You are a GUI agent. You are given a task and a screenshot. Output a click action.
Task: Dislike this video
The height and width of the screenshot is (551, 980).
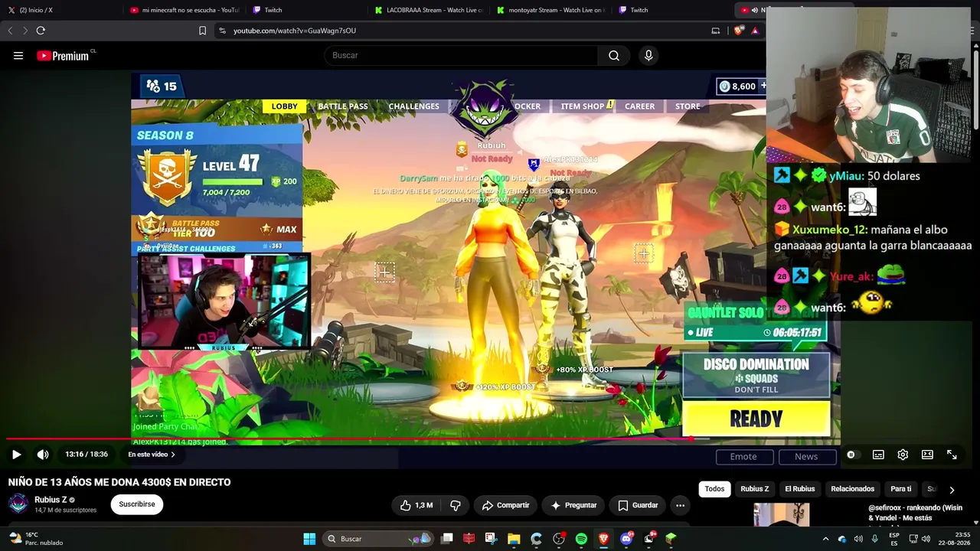[456, 505]
